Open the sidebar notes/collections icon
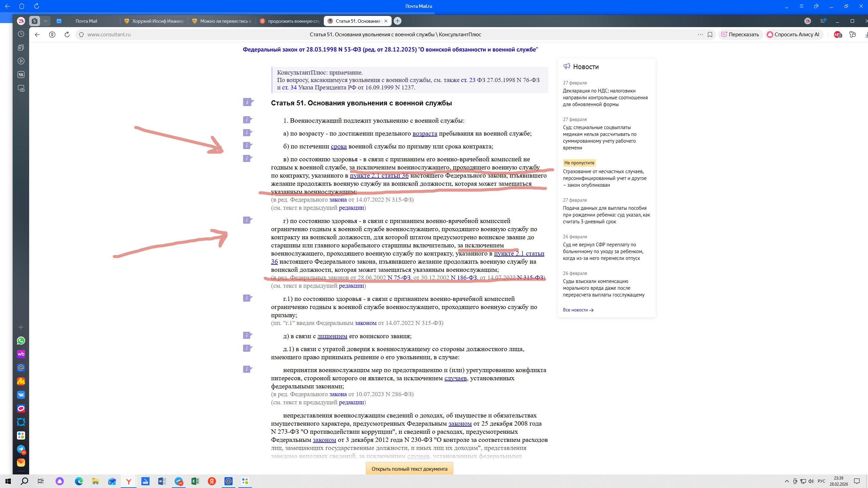The image size is (868, 488). [x=21, y=48]
